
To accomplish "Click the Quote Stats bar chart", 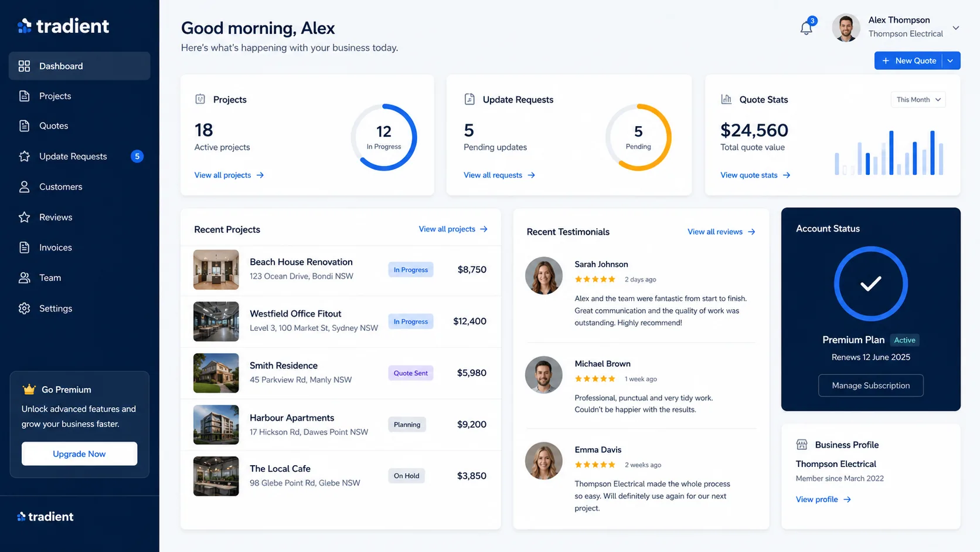I will [x=889, y=153].
